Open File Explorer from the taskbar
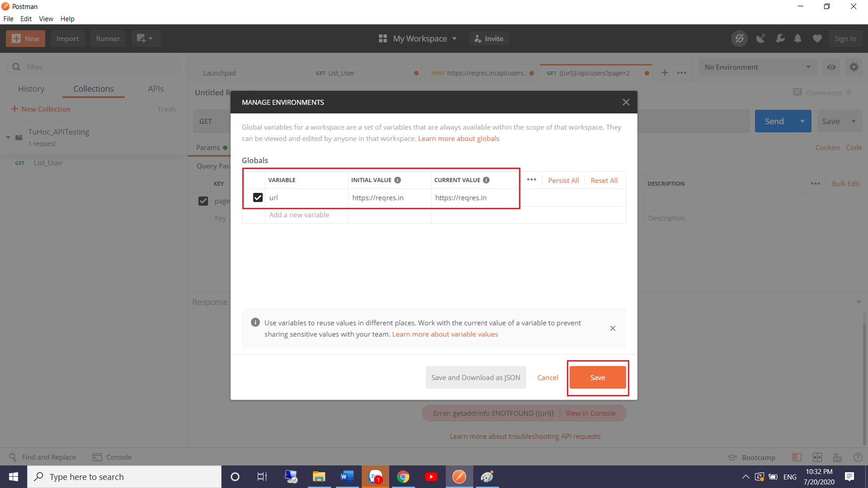 [x=319, y=476]
